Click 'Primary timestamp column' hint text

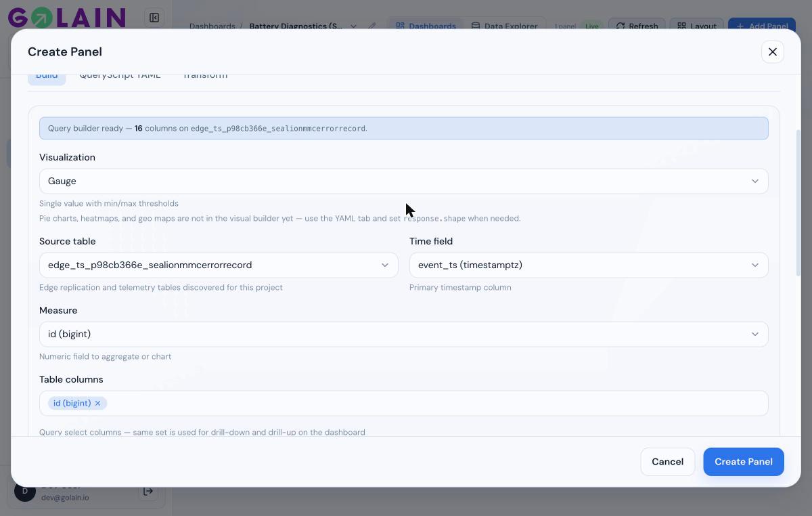click(460, 287)
